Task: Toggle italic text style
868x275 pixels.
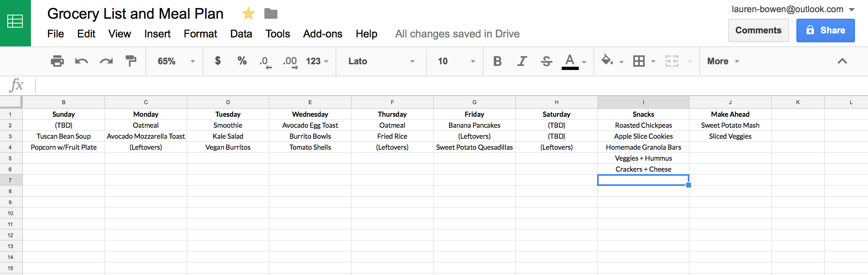Action: pos(522,61)
